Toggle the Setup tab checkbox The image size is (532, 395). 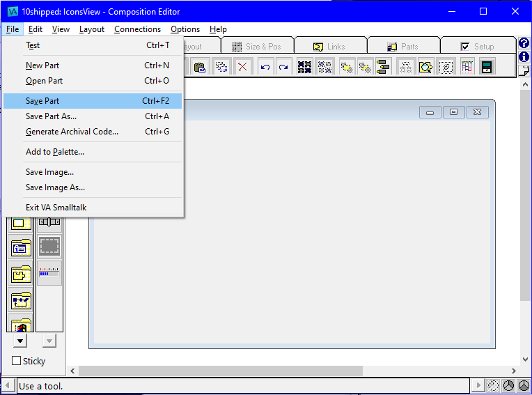click(x=465, y=47)
